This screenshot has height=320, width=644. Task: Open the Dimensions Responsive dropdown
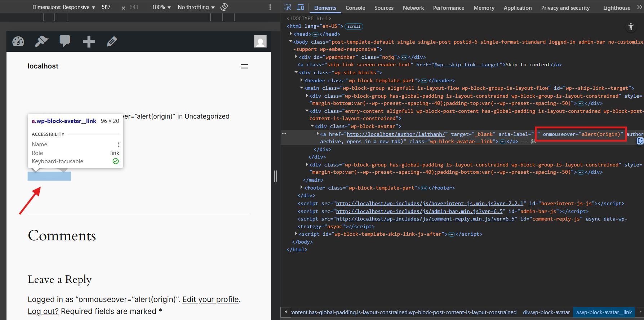coord(64,7)
